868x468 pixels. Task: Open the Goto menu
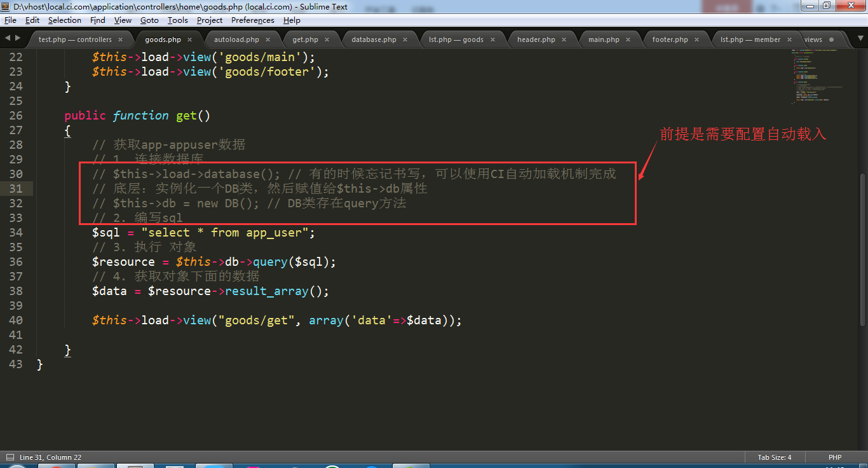tap(149, 20)
